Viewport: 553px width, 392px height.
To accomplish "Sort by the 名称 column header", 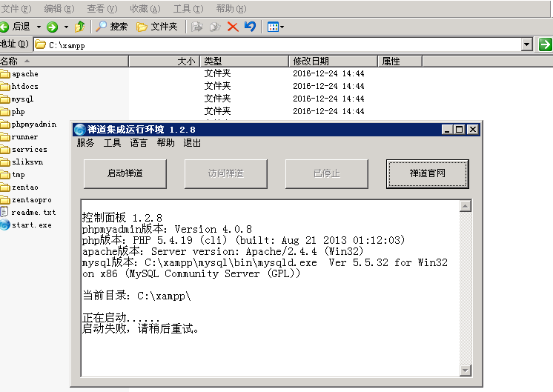I will (64, 61).
